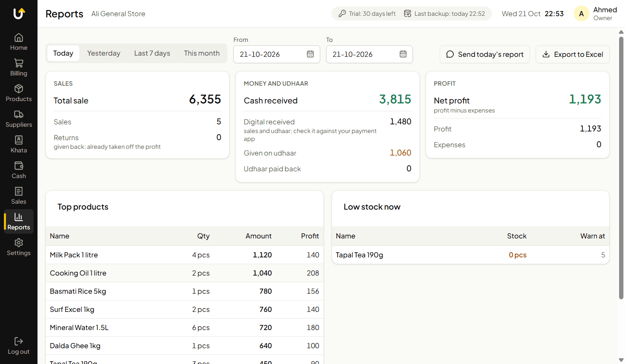Open Settings from sidebar
Viewport: 625px width, 364px height.
(x=19, y=248)
